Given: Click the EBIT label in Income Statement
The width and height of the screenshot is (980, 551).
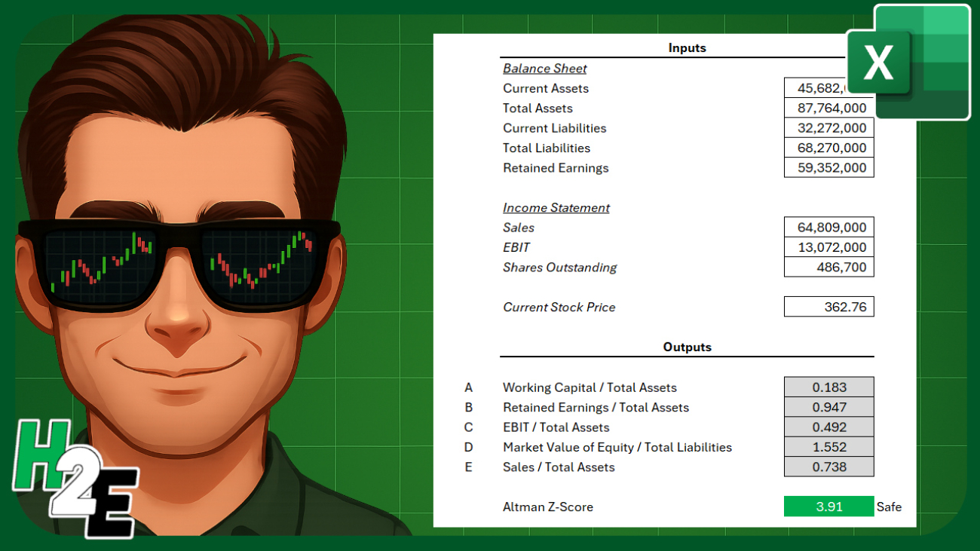Looking at the screenshot, I should [516, 247].
